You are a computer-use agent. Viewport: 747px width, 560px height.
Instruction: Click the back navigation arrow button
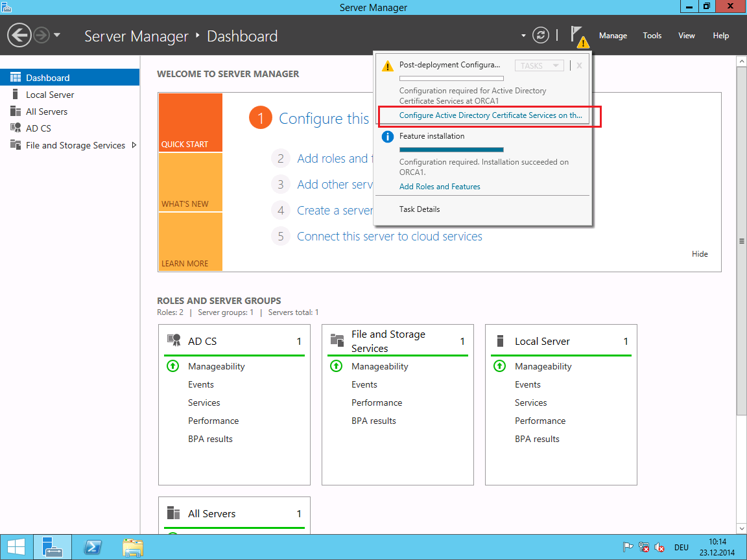click(x=19, y=35)
